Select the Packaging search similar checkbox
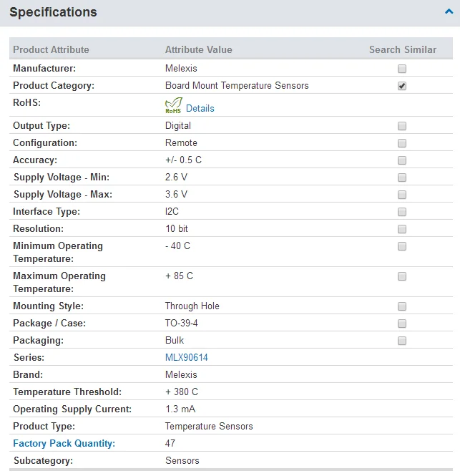Viewport: 460px width, 476px height. click(x=402, y=341)
